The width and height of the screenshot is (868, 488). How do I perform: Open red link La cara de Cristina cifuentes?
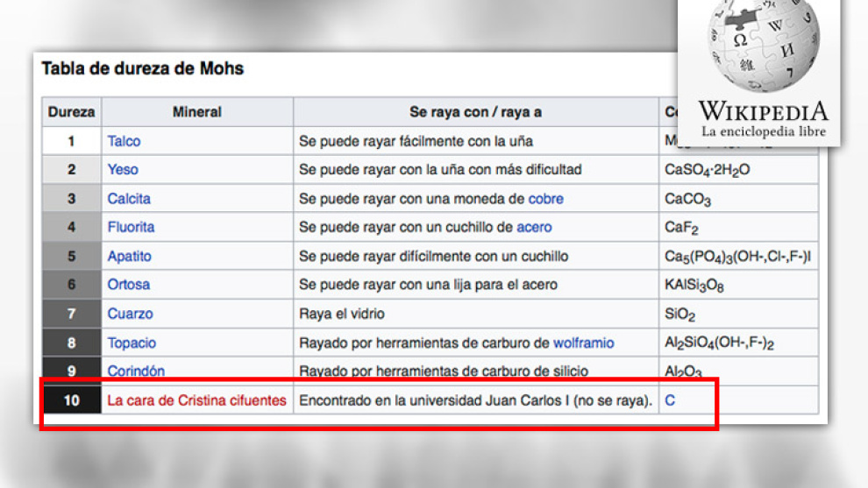click(196, 400)
